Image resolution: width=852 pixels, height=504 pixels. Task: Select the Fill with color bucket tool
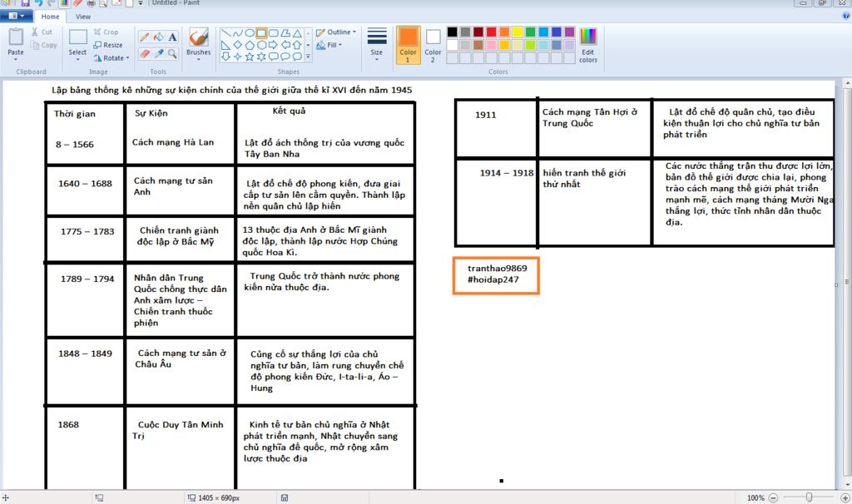pyautogui.click(x=158, y=37)
